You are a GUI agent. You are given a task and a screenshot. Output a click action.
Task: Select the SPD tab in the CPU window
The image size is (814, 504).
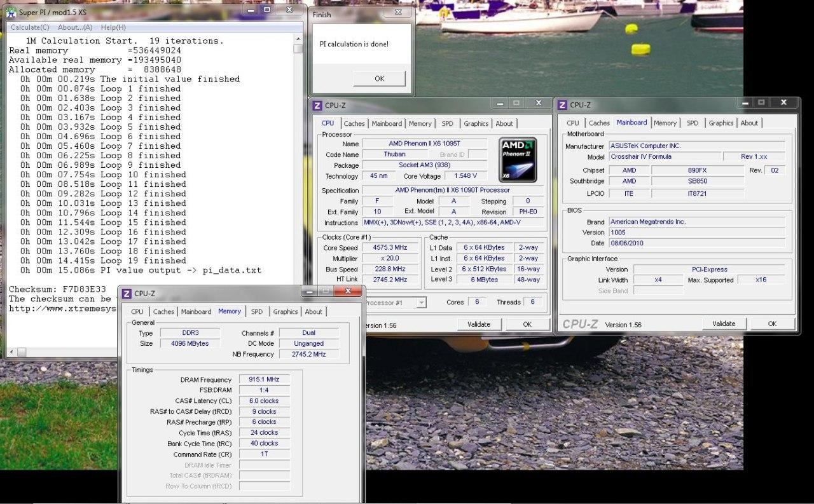point(448,124)
